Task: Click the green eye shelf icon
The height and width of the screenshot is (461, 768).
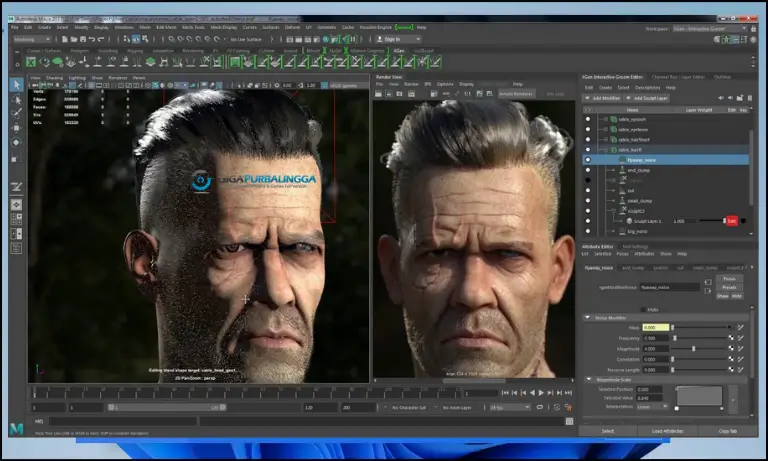Action: tap(45, 62)
